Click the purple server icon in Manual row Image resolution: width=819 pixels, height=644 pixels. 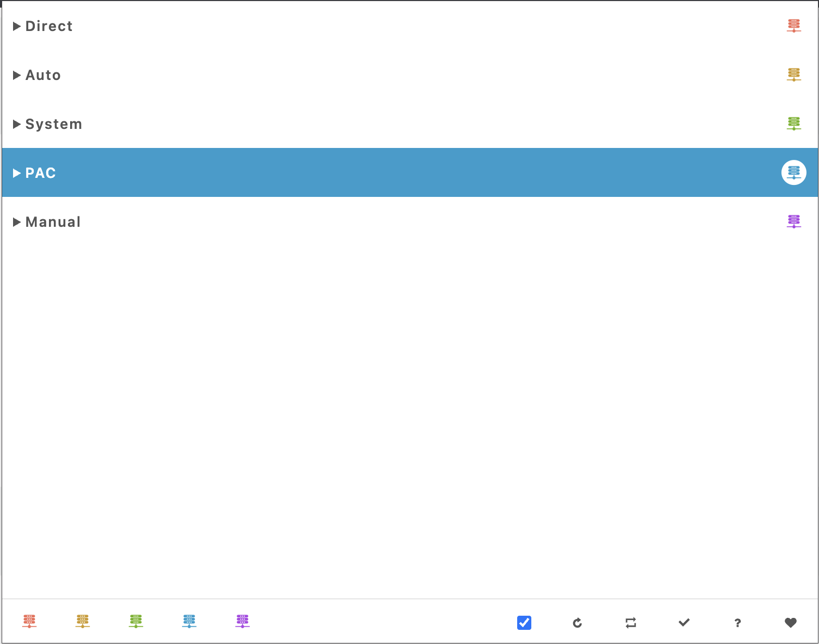(793, 221)
